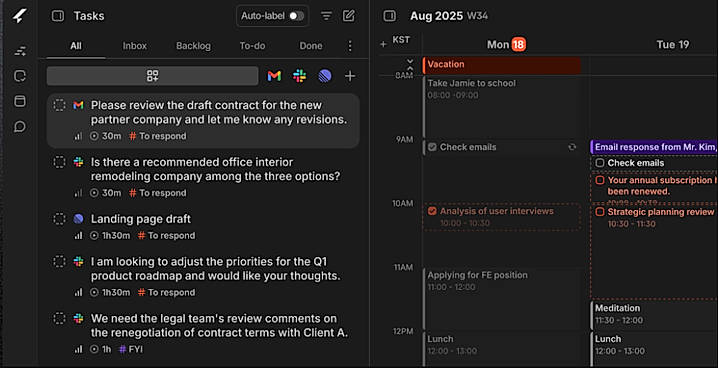Add a new integration with plus icon

[350, 76]
